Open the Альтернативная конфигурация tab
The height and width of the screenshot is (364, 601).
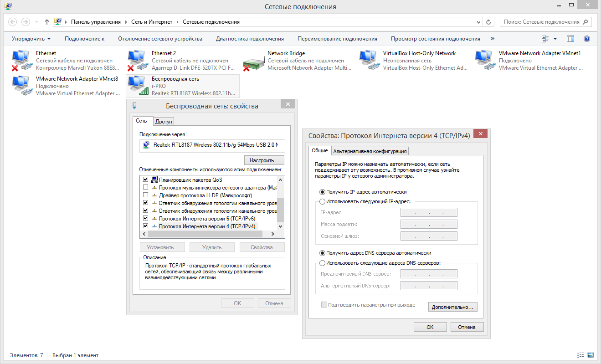tap(370, 151)
